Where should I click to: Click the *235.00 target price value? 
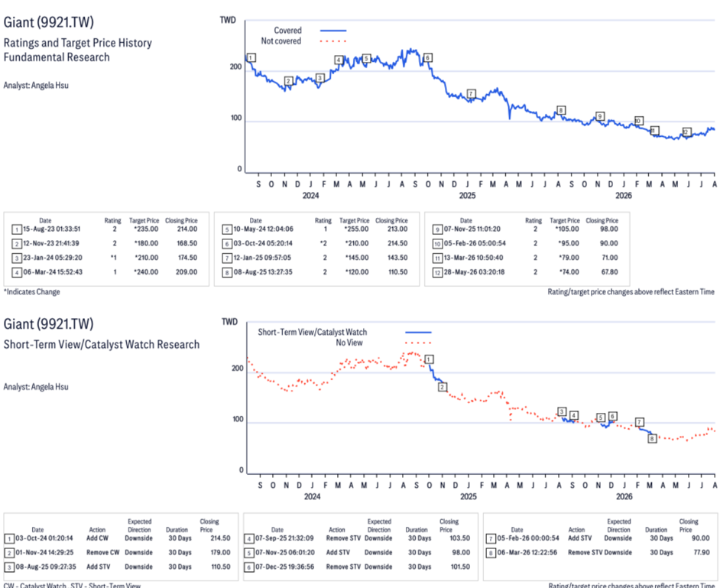[146, 229]
